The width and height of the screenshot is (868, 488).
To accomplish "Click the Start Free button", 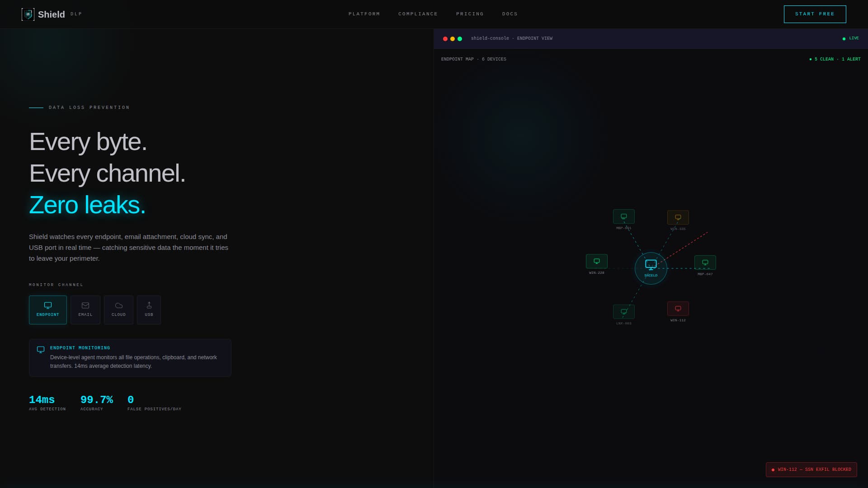I will [x=815, y=14].
